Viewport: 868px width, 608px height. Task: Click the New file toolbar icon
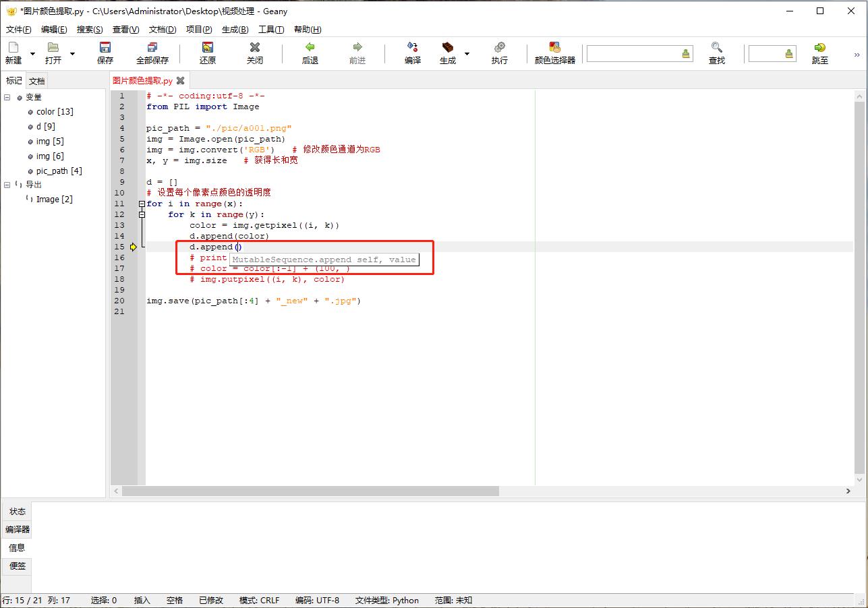[13, 47]
